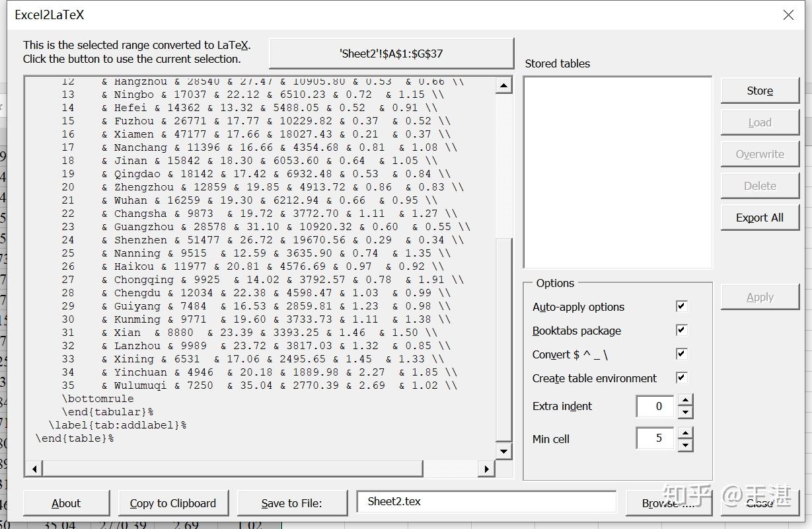The height and width of the screenshot is (529, 812).
Task: Click the vertical scrollbar down arrow
Action: [503, 452]
